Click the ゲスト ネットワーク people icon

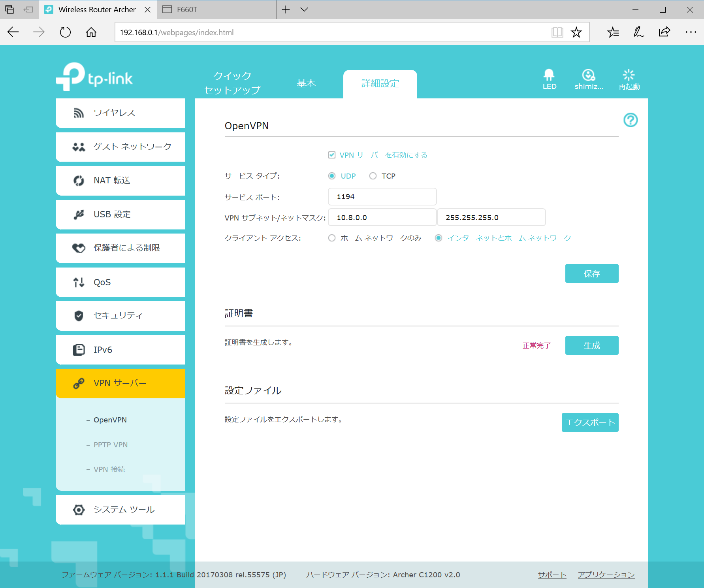tap(79, 147)
